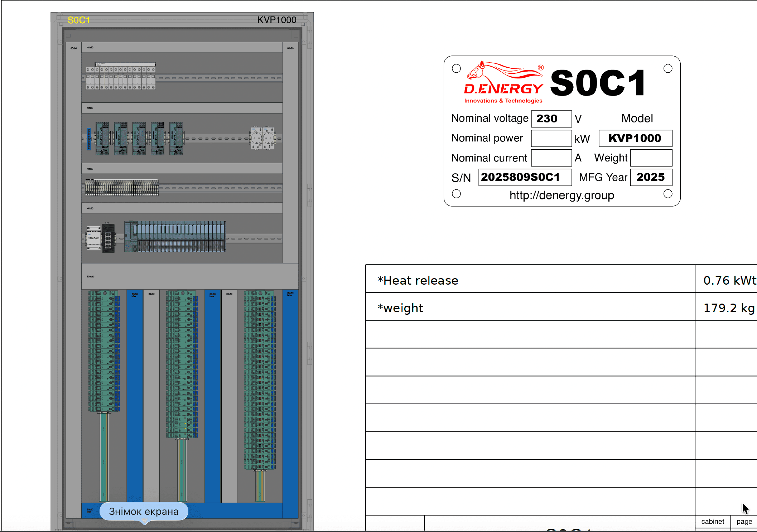Click the large S0C1 nameplate title
The image size is (757, 532).
(598, 83)
